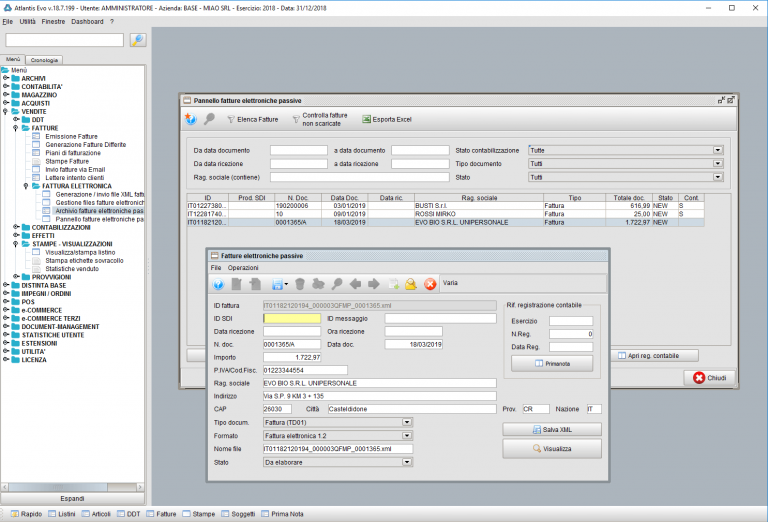Viewport: 768px width, 522px height.
Task: Click the Salva XML button
Action: 552,429
